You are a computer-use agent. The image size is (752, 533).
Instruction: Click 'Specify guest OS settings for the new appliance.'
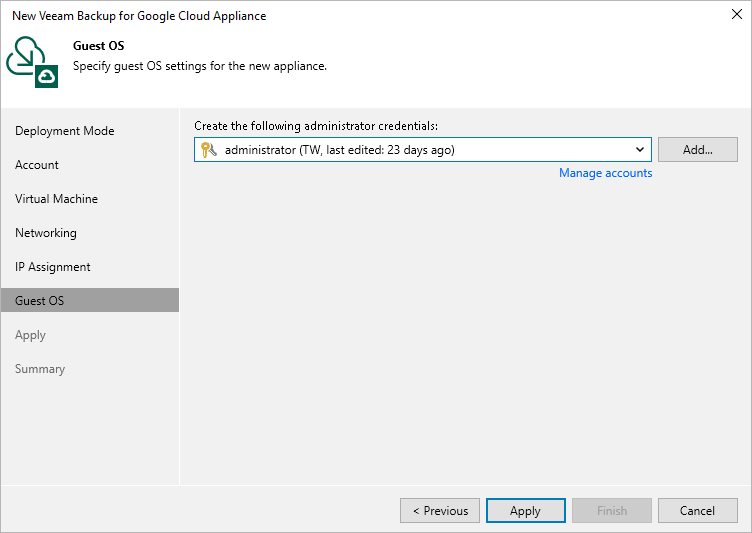coord(200,66)
